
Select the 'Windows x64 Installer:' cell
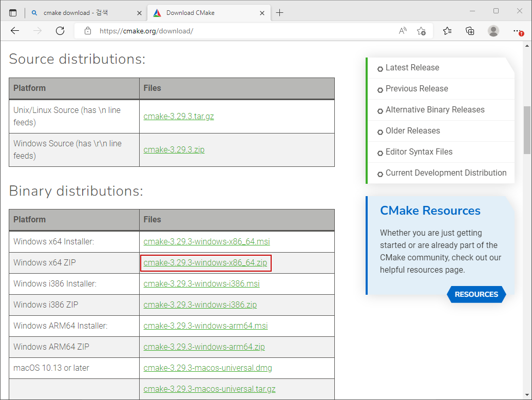(74, 241)
